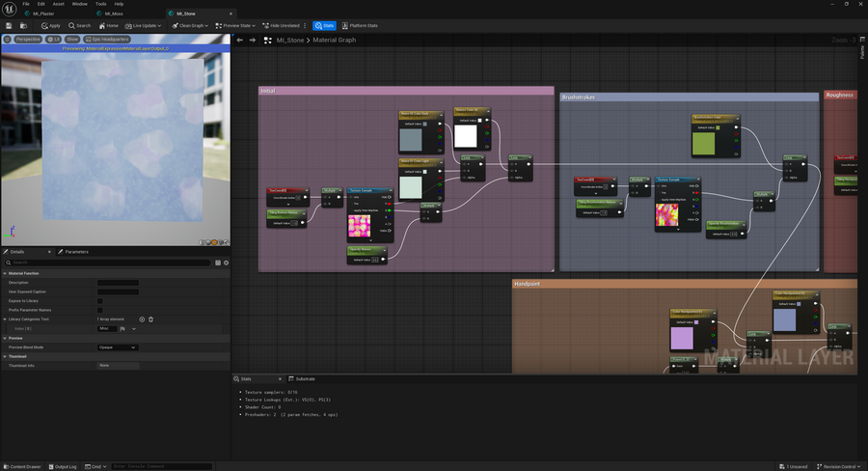868x471 pixels.
Task: Check the Prefix Parameter Names box
Action: pyautogui.click(x=100, y=309)
